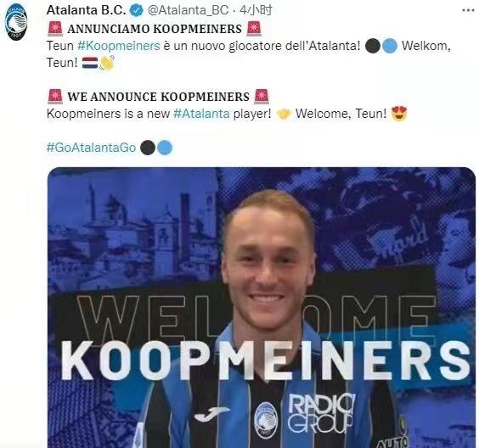Open the #Atalanta hashtag link
479x448 pixels.
[201, 114]
